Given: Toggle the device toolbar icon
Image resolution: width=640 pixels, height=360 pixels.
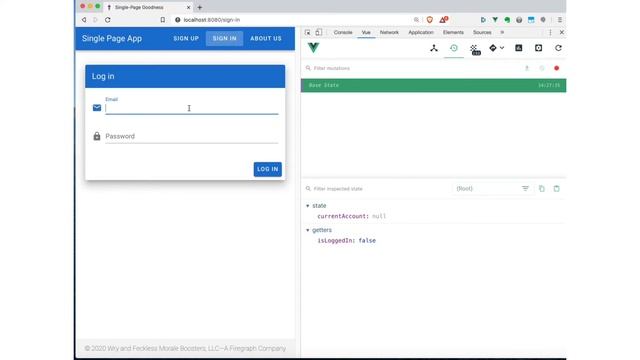Looking at the screenshot, I should click(318, 32).
